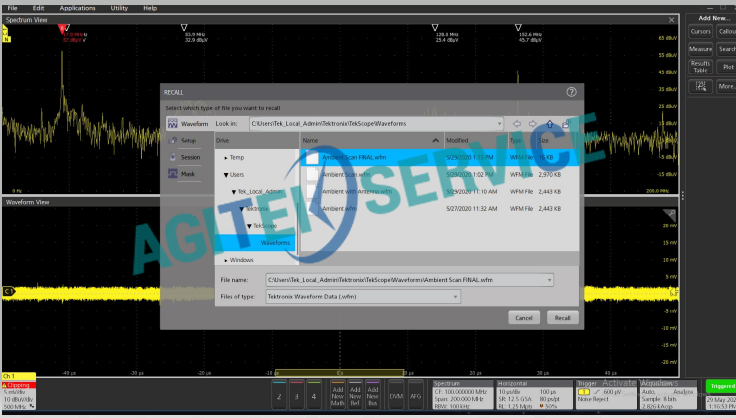Viewport: 736px width, 418px height.
Task: Click the zoom box icon beside More
Action: tap(699, 87)
